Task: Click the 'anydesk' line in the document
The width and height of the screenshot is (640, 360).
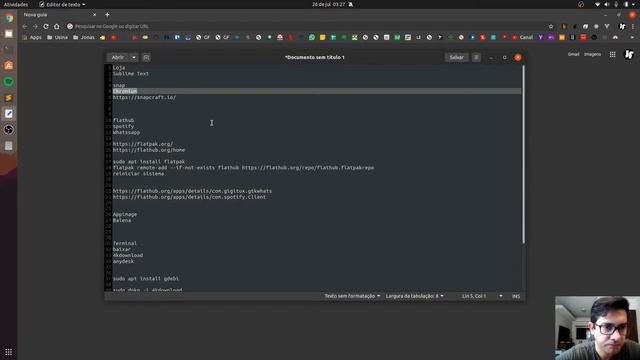Action: [x=123, y=261]
